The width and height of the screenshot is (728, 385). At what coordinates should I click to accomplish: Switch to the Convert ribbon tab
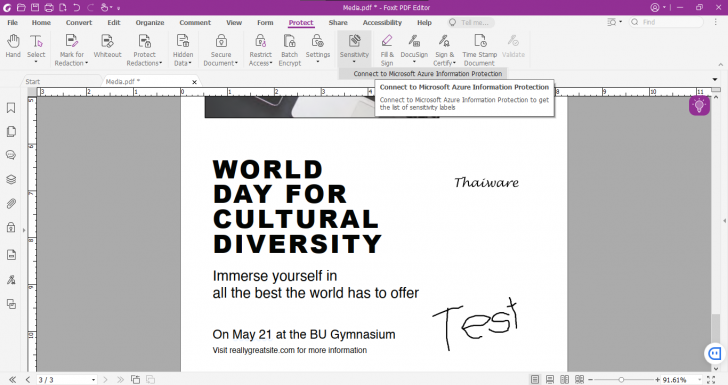tap(79, 22)
